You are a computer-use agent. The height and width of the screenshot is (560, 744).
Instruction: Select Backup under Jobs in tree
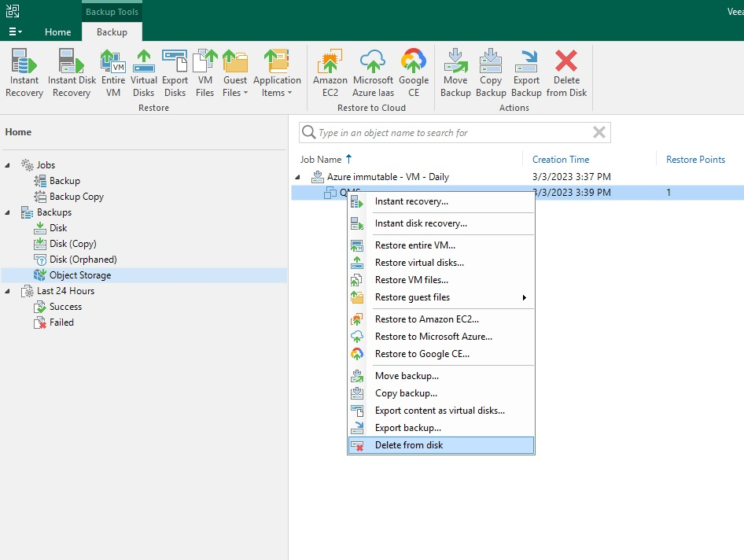click(x=64, y=181)
